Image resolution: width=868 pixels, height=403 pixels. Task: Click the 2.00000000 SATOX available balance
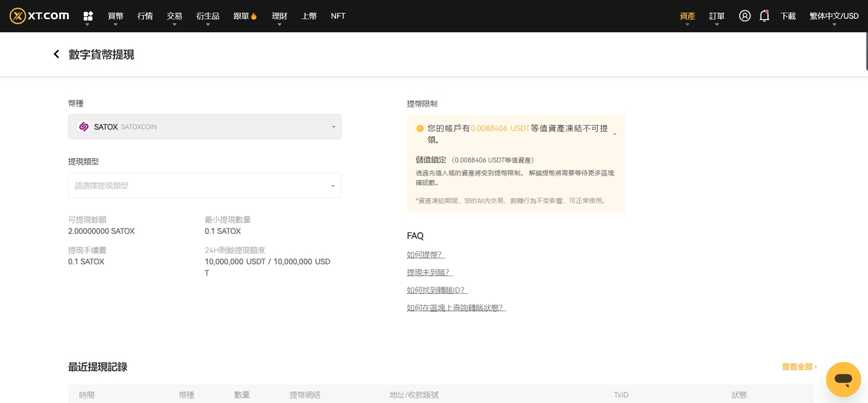102,231
